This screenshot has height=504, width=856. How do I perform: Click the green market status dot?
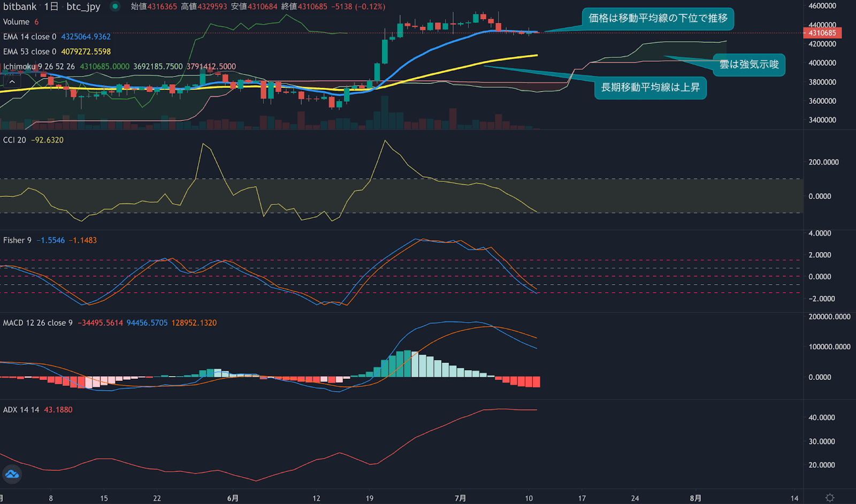pos(114,6)
